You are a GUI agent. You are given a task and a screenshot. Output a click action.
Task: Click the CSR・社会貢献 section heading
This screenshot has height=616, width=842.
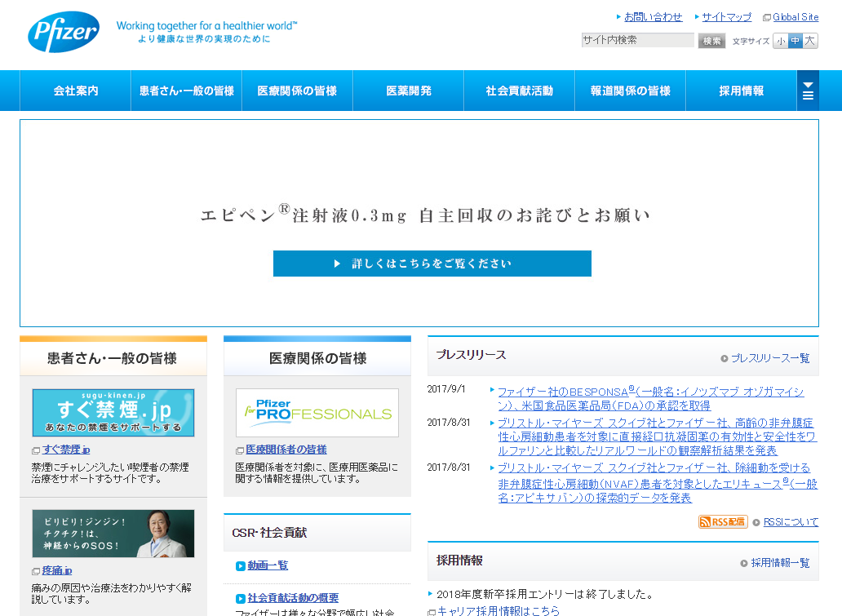pyautogui.click(x=269, y=533)
